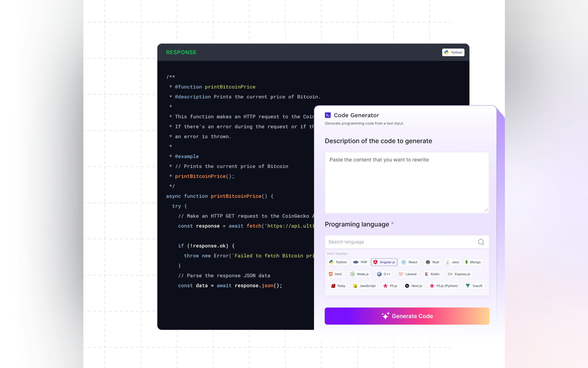
Task: Click into the code description text area
Action: (407, 183)
